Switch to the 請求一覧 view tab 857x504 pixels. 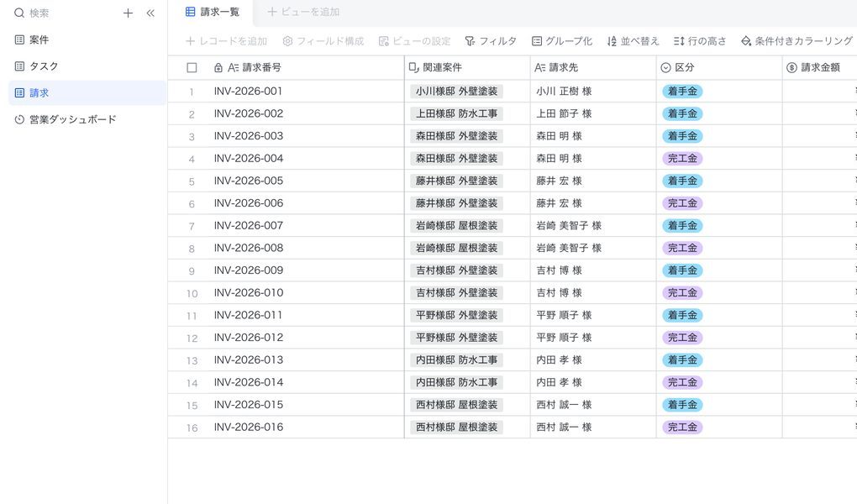point(213,12)
